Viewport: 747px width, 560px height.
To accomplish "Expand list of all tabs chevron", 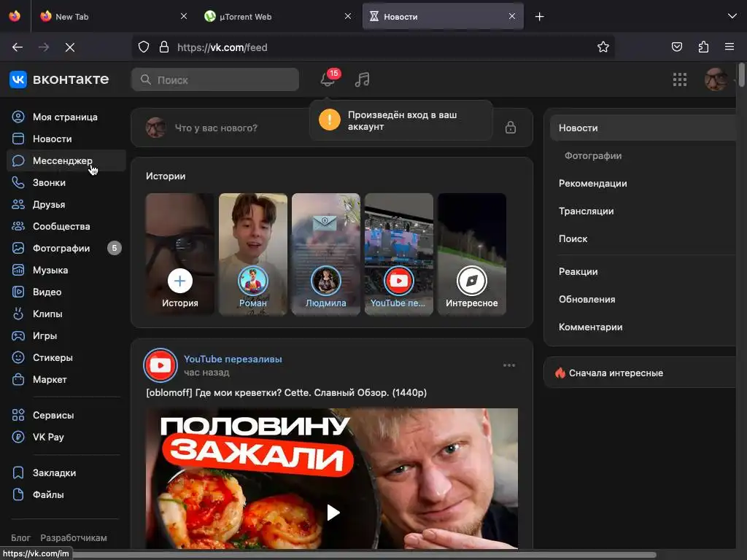I will click(732, 17).
